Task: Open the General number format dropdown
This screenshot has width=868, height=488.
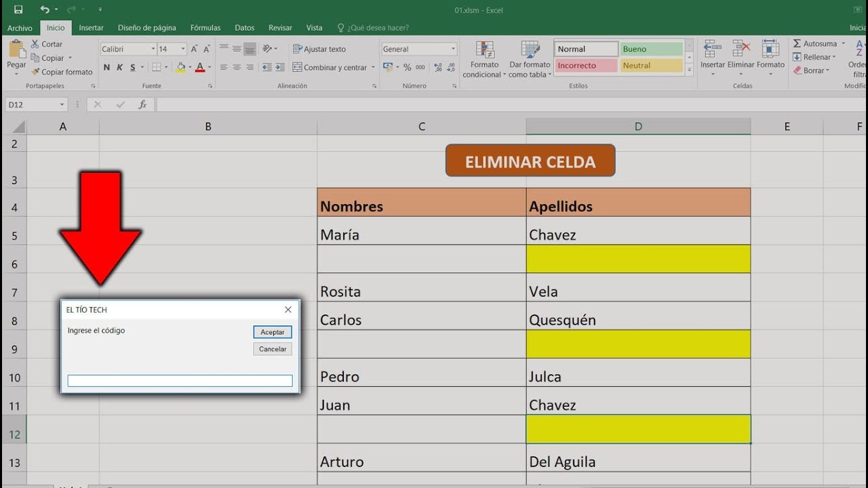Action: click(453, 49)
